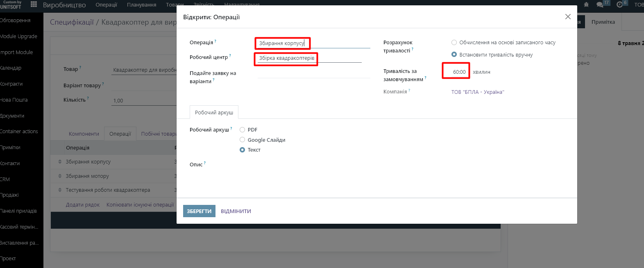The height and width of the screenshot is (268, 644).
Task: Open the Планування menu
Action: click(141, 5)
